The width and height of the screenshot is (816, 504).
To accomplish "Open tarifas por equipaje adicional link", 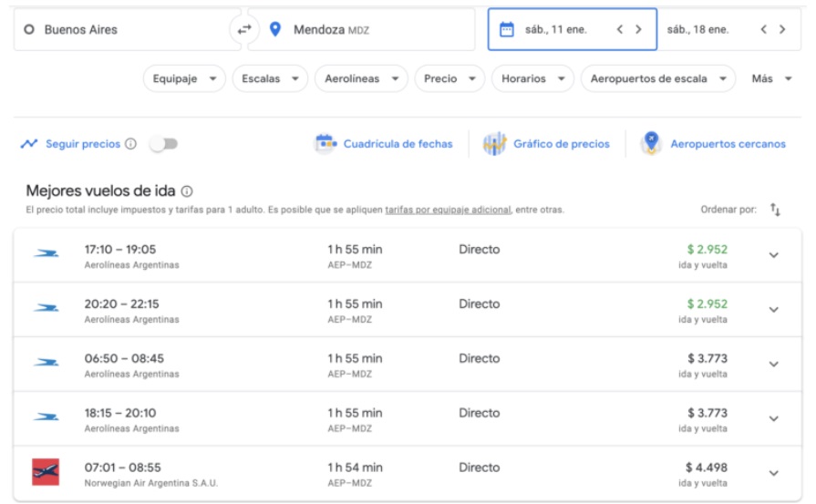I will tap(448, 211).
